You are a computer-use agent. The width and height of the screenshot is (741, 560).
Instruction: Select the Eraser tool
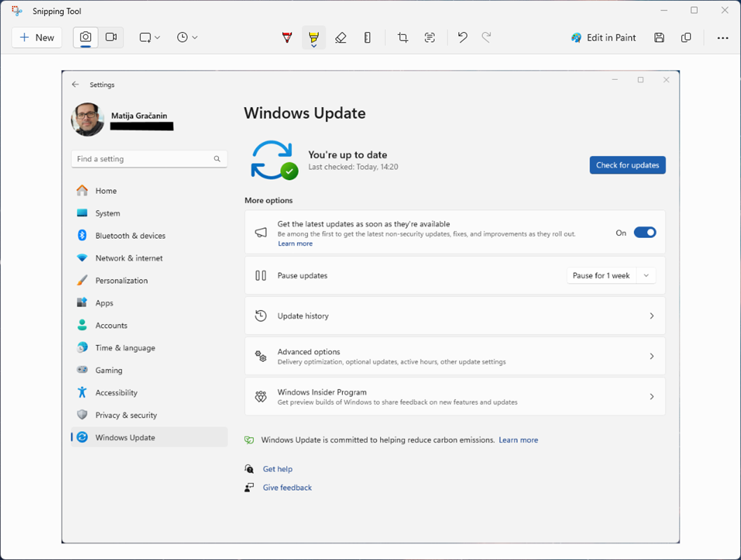tap(341, 37)
